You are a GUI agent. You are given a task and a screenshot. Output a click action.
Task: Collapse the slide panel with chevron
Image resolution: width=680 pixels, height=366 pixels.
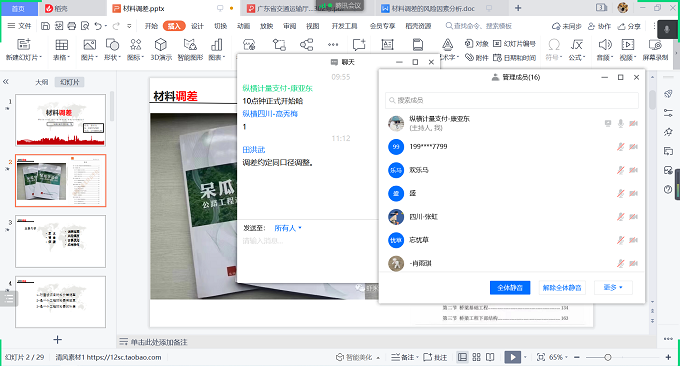[6, 82]
